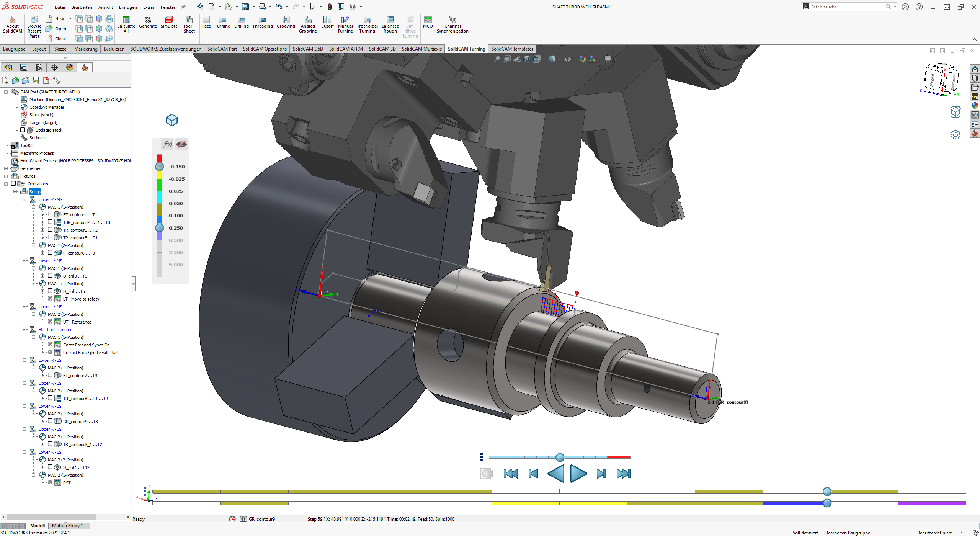Open simulation settings gear in viewport
The height and width of the screenshot is (536, 980).
(x=955, y=135)
